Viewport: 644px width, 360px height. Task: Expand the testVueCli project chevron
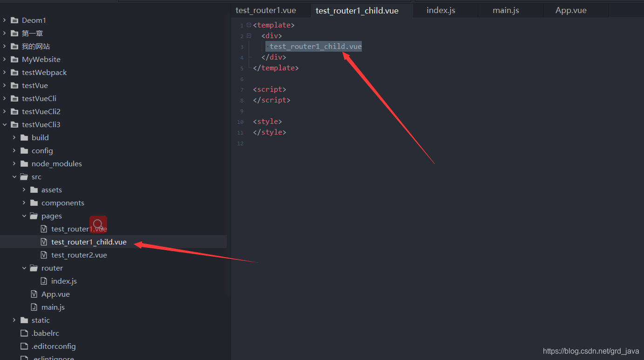click(5, 98)
